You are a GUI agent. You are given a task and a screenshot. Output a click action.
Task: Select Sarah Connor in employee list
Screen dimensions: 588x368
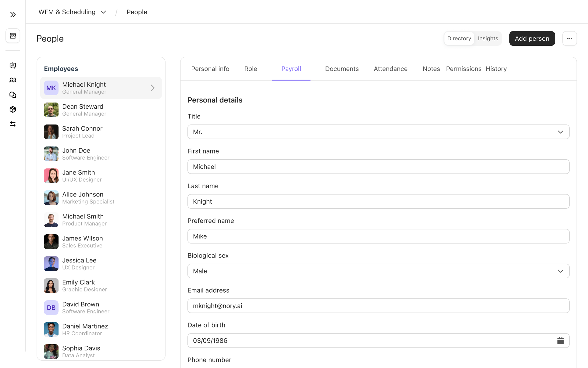pos(82,132)
